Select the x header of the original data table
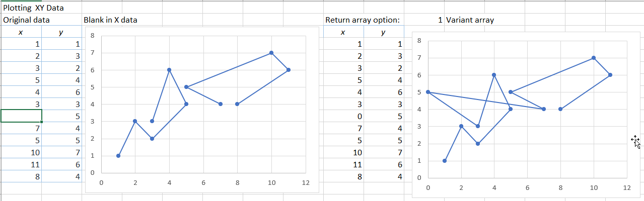Viewport: 644px width, 201px height. point(21,32)
